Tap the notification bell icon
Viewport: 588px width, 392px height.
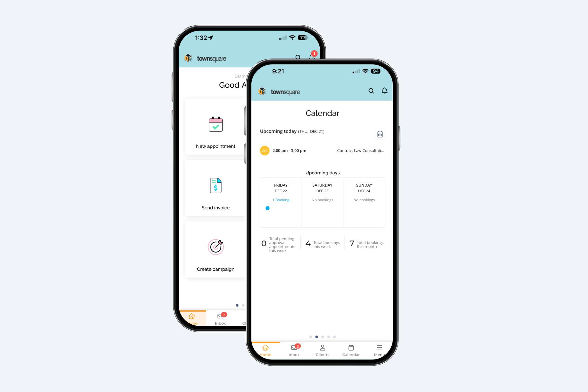point(384,91)
